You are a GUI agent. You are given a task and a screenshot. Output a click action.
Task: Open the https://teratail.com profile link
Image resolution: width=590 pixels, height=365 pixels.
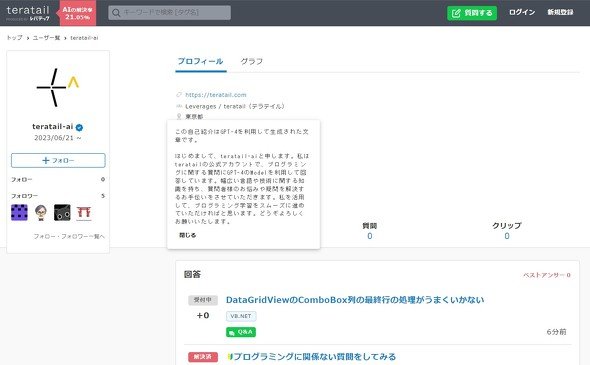coord(216,95)
